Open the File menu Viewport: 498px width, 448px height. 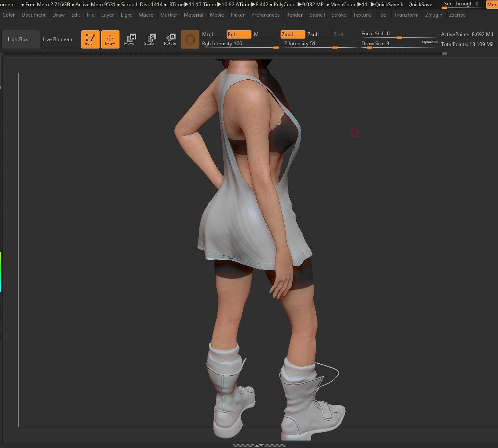(x=90, y=15)
